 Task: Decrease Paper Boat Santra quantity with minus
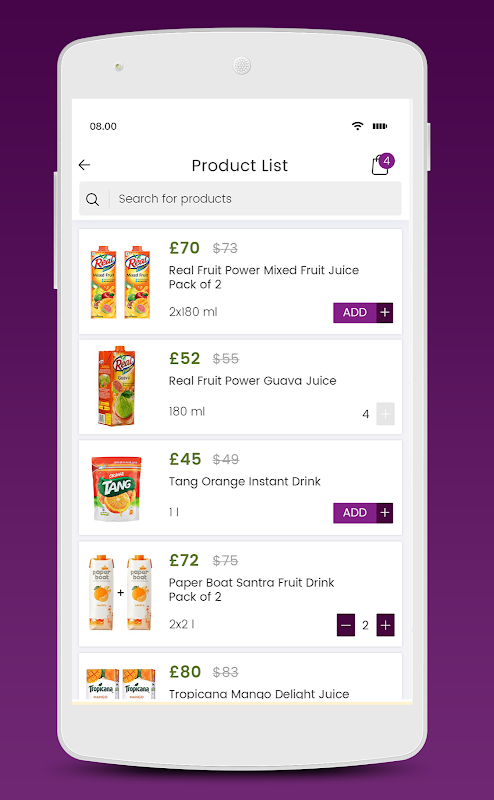tap(345, 625)
